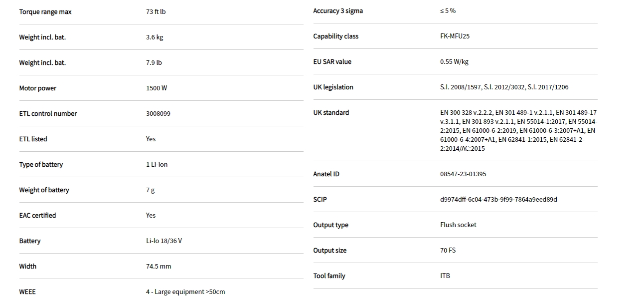Select the FK-MFU25 capability class value
Image resolution: width=644 pixels, height=303 pixels.
coord(455,36)
